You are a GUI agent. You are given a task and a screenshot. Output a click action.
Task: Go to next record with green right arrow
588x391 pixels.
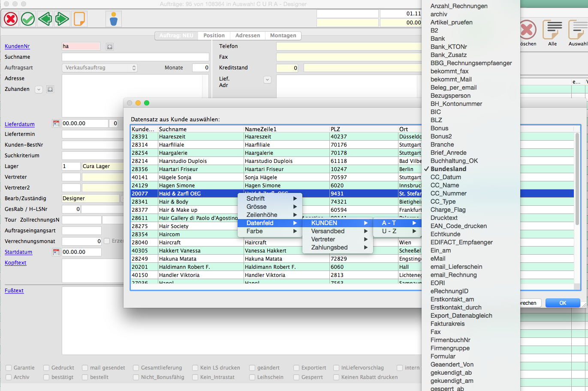pos(62,19)
